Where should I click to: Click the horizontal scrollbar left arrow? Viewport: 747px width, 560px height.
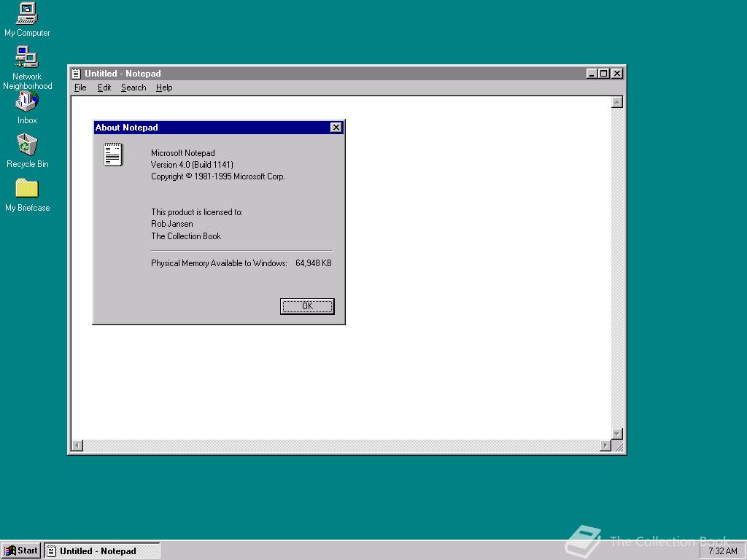[x=77, y=446]
